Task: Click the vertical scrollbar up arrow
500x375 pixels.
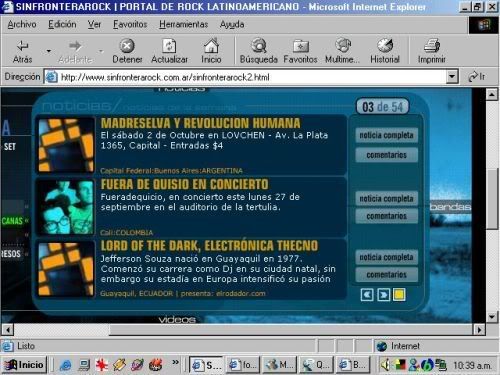Action: [492, 94]
